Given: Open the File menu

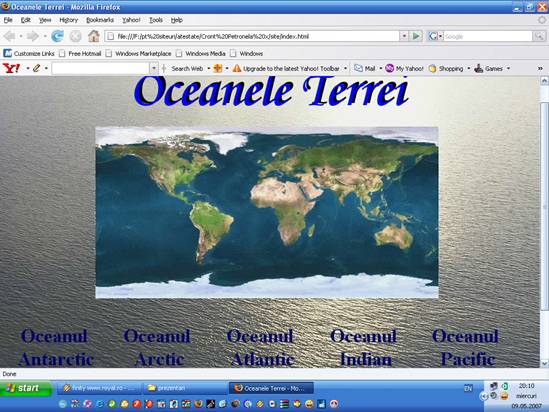Looking at the screenshot, I should (8, 20).
